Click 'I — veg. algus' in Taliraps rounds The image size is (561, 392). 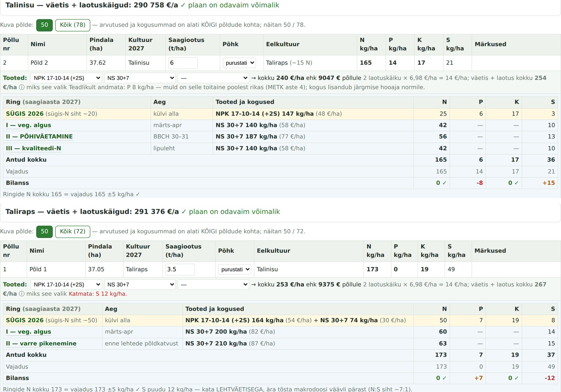click(28, 332)
